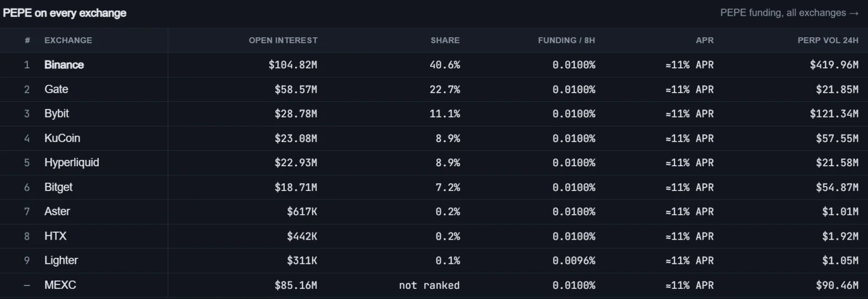Click the 7.2% share cell
The width and height of the screenshot is (868, 299).
click(448, 187)
